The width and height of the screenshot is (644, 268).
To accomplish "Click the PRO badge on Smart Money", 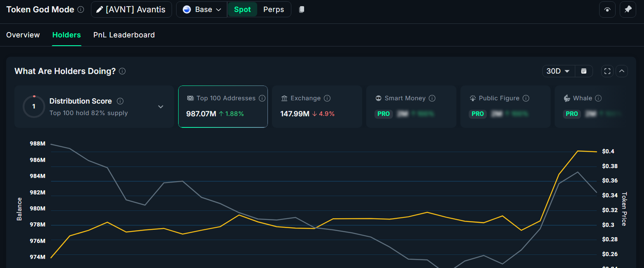I will coord(383,114).
